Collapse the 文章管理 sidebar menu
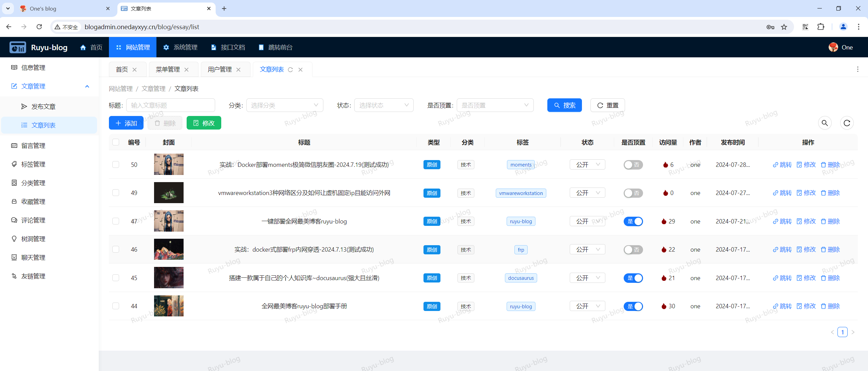 click(50, 86)
